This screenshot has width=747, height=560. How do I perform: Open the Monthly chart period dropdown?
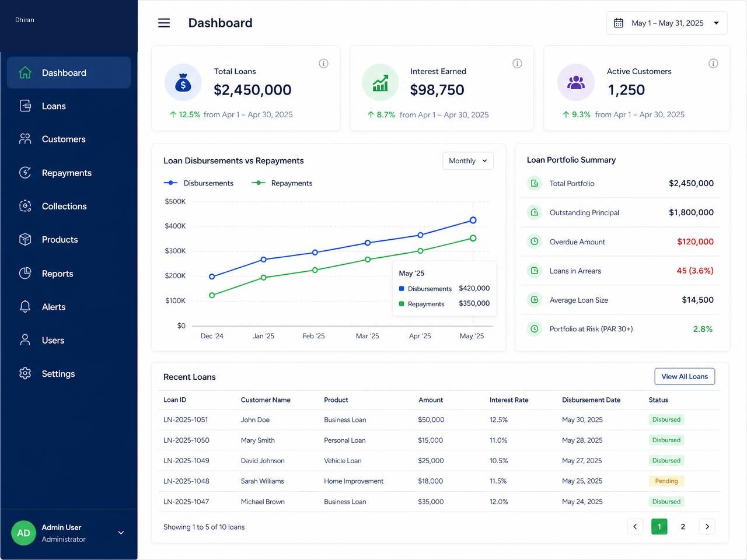(x=468, y=161)
